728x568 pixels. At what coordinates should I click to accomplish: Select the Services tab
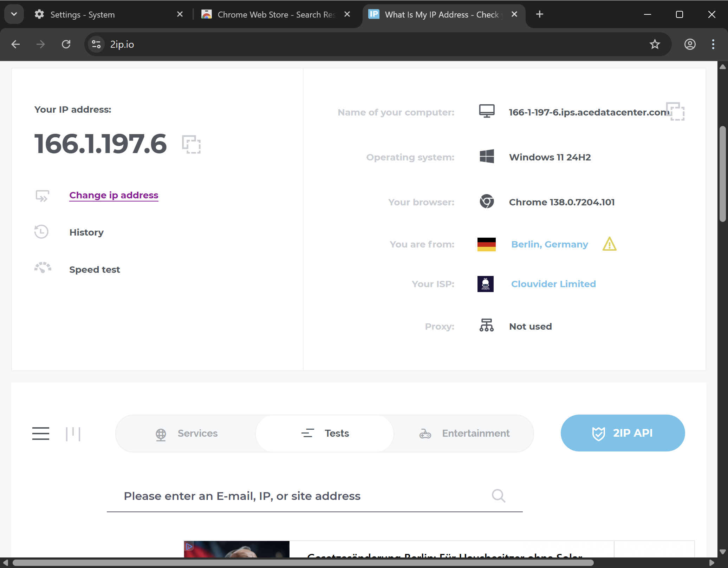click(x=187, y=434)
